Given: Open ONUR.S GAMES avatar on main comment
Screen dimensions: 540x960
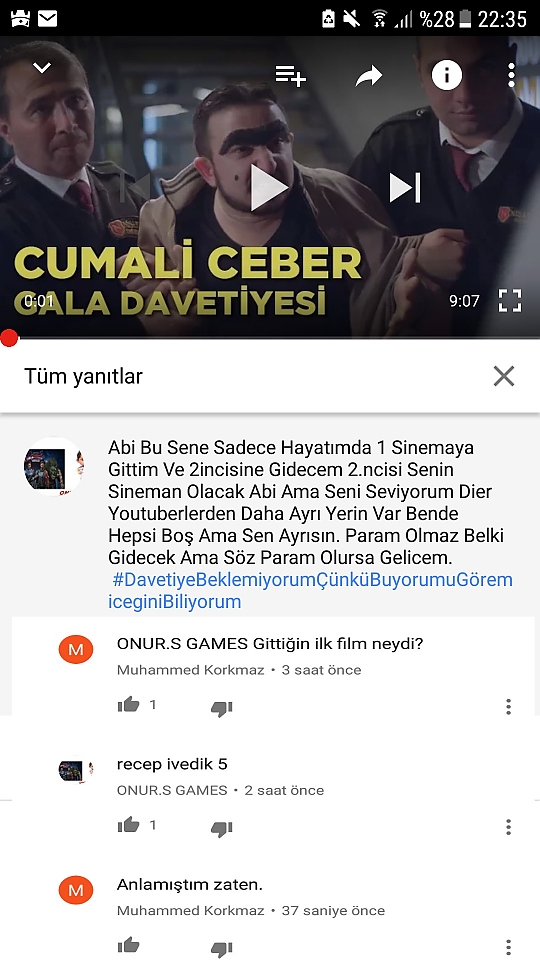Looking at the screenshot, I should point(54,467).
